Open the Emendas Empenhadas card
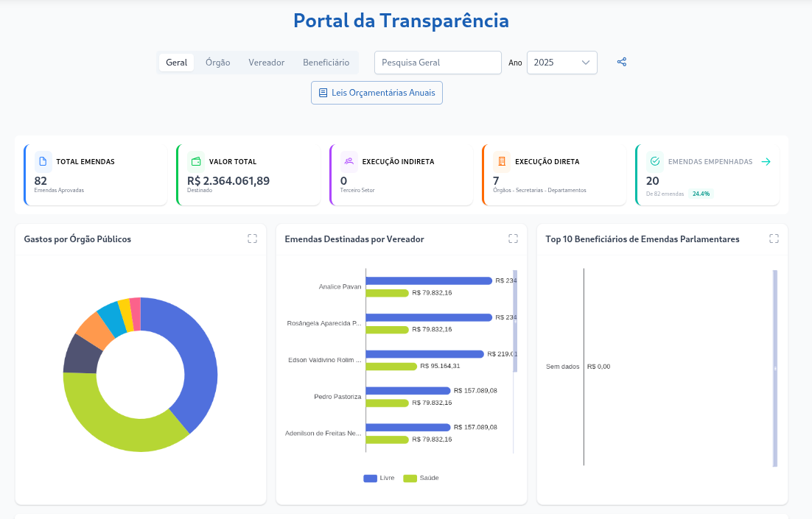This screenshot has height=519, width=812. [x=707, y=175]
